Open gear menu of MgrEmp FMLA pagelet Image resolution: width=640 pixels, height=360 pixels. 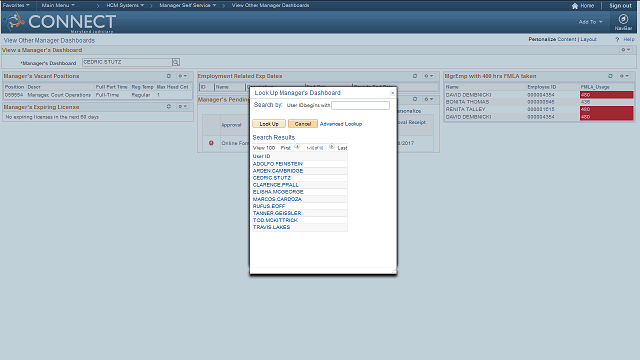624,76
